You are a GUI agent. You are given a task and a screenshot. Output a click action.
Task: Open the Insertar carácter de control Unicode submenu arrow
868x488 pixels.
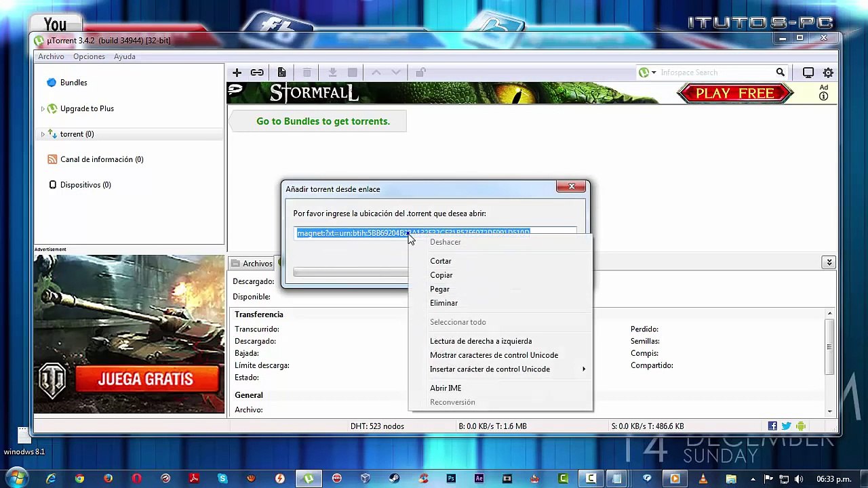pyautogui.click(x=583, y=369)
